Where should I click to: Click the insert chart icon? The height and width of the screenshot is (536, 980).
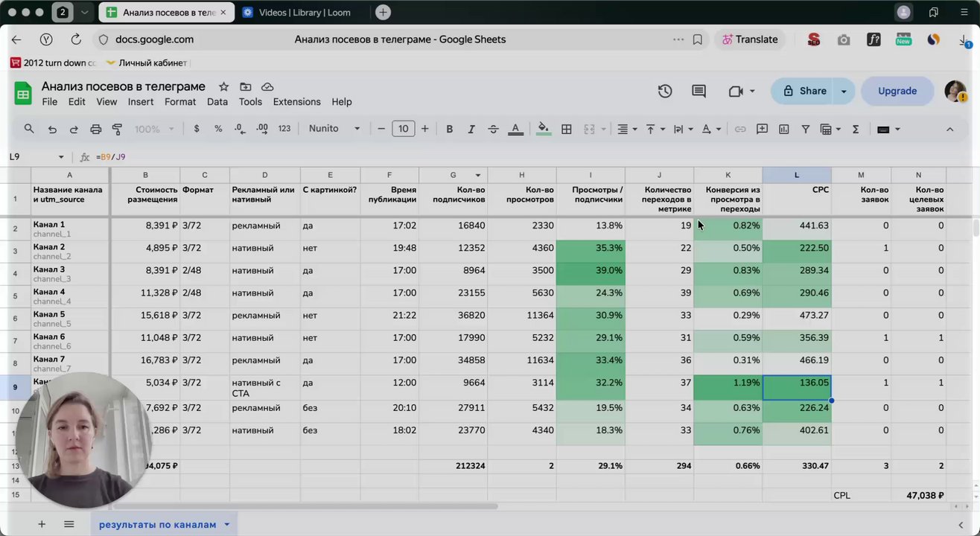click(783, 129)
